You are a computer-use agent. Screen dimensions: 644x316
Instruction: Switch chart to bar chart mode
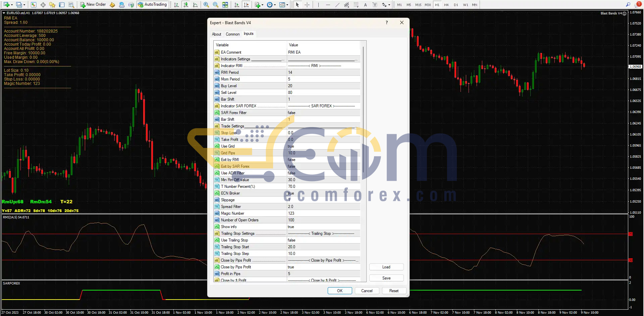[x=176, y=5]
